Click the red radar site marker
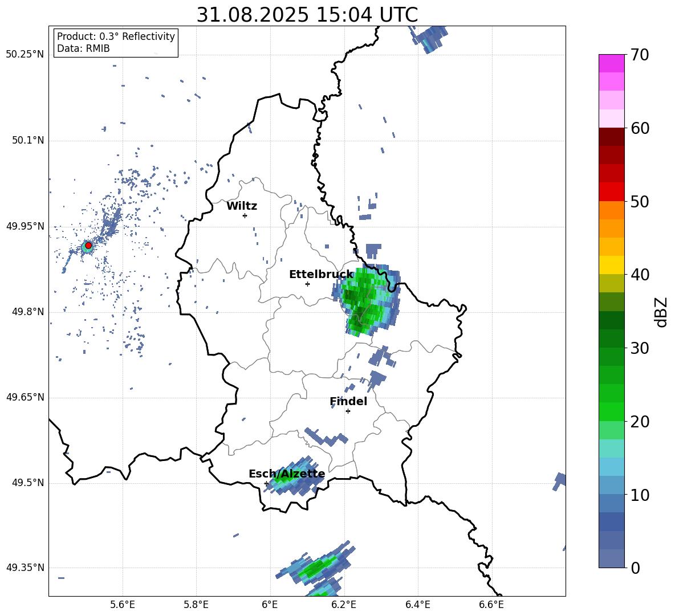 pos(88,246)
